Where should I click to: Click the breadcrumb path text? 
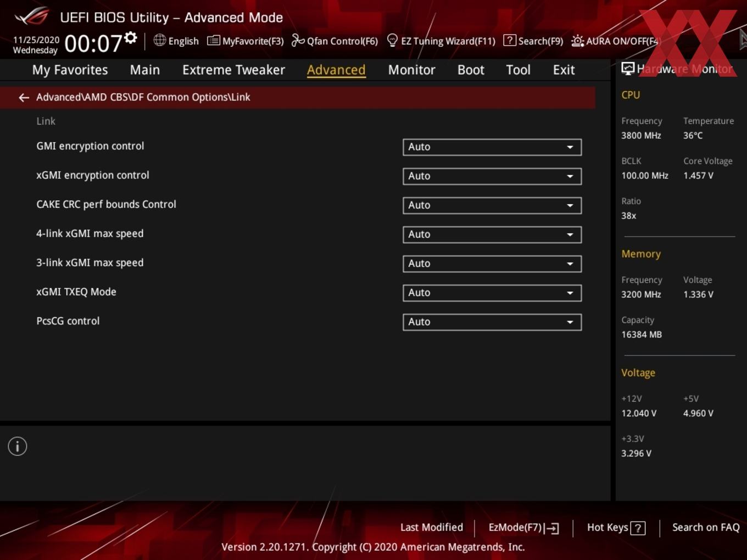(x=143, y=97)
